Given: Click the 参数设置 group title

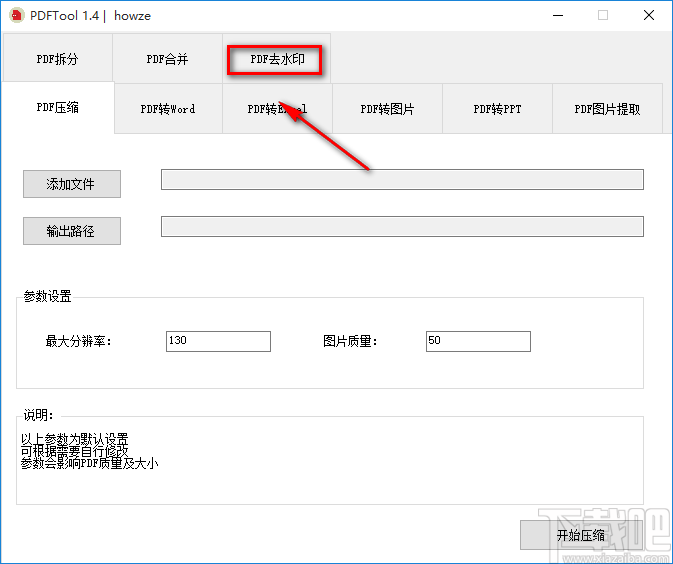Looking at the screenshot, I should 47,296.
